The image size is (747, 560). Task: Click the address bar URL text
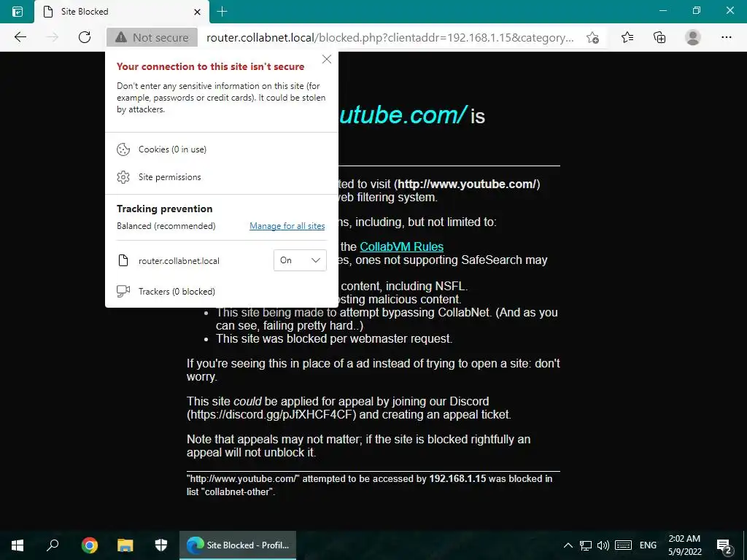[390, 38]
